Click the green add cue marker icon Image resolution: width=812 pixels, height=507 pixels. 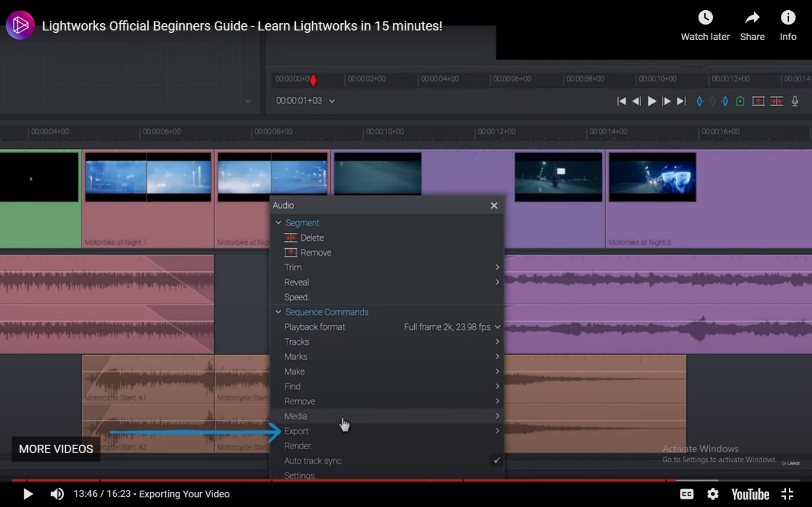tap(740, 101)
